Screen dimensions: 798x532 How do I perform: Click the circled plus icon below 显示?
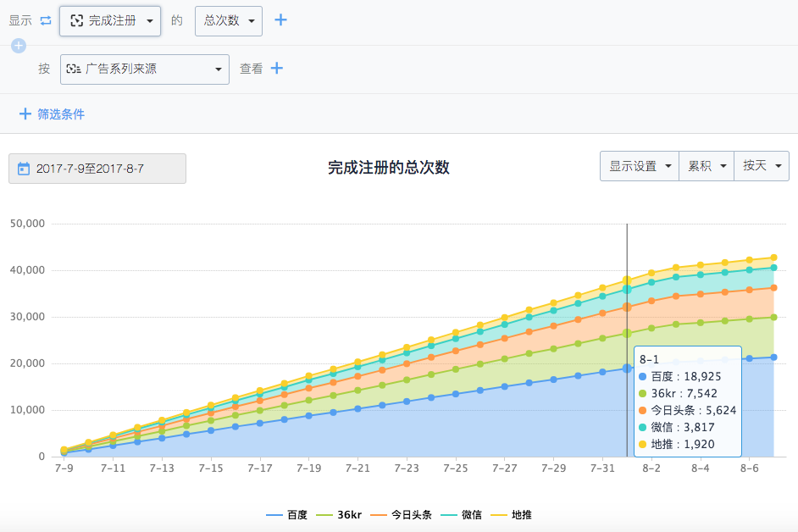click(x=19, y=46)
